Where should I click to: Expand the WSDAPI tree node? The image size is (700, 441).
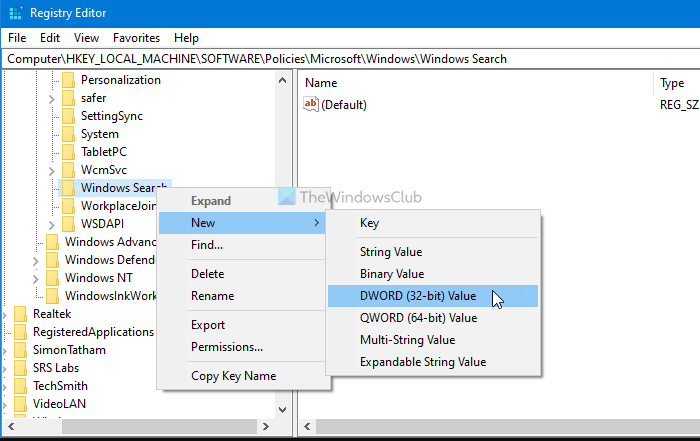point(52,224)
